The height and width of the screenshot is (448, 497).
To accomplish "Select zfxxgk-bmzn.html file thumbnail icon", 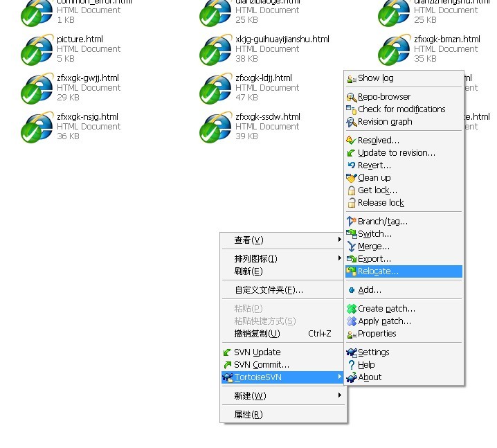I will [x=394, y=50].
